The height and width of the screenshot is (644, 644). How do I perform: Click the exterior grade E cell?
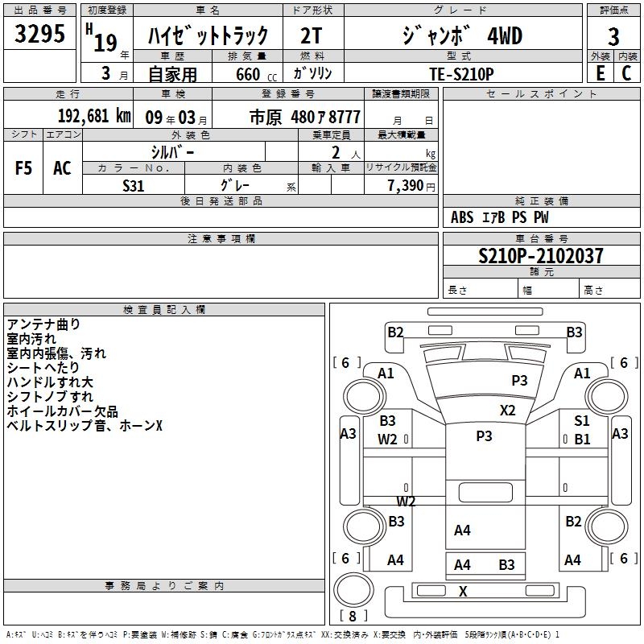pos(600,72)
